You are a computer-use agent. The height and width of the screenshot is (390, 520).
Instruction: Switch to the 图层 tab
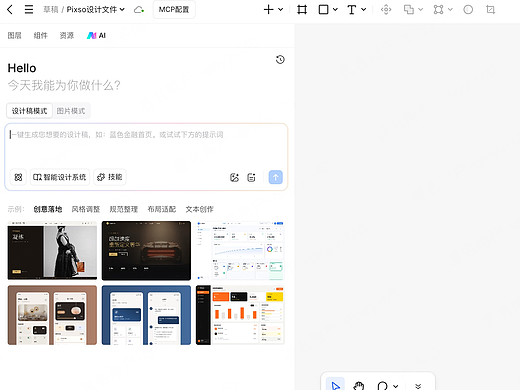pos(14,35)
